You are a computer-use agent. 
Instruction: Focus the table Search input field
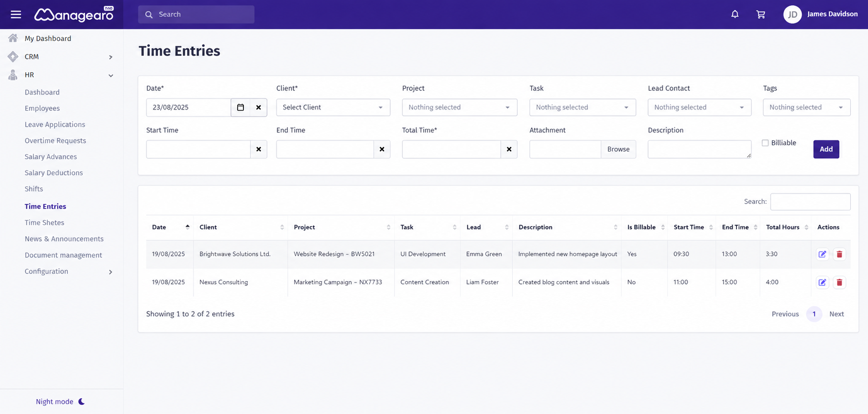tap(810, 202)
